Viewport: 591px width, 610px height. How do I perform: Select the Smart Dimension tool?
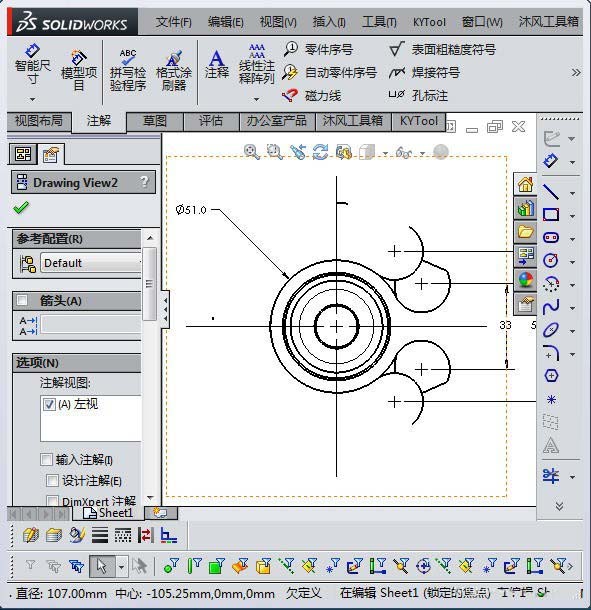33,65
